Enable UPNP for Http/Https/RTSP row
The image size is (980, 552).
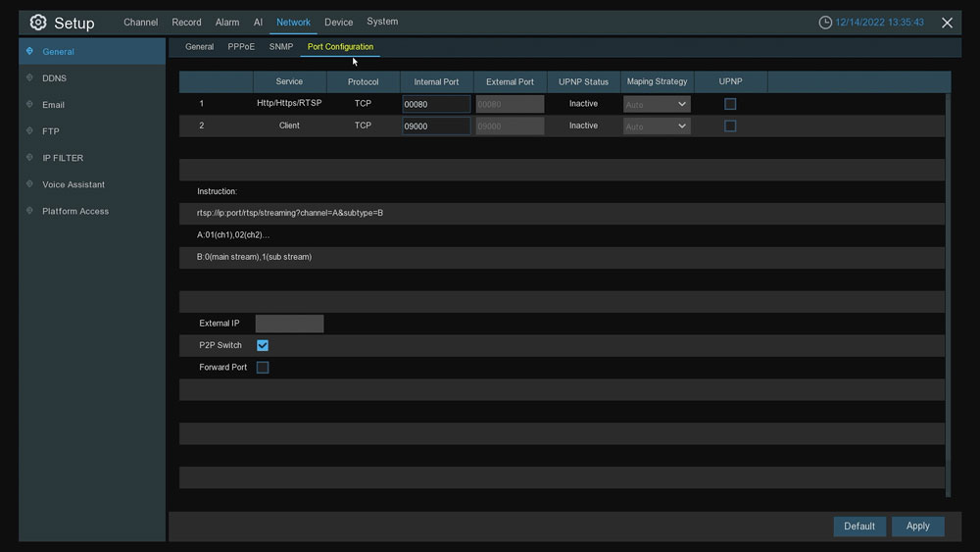[730, 104]
